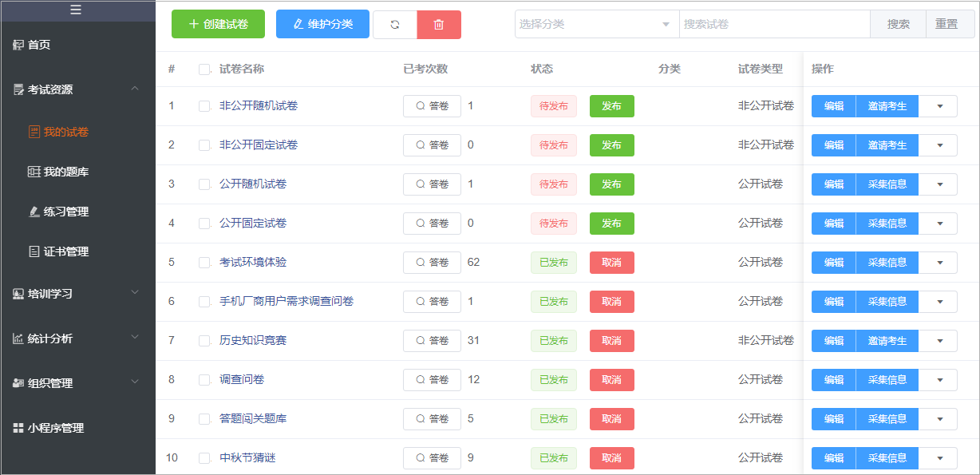Viewport: 980px width, 475px height.
Task: Open the 选择分类 category dropdown
Action: click(597, 24)
